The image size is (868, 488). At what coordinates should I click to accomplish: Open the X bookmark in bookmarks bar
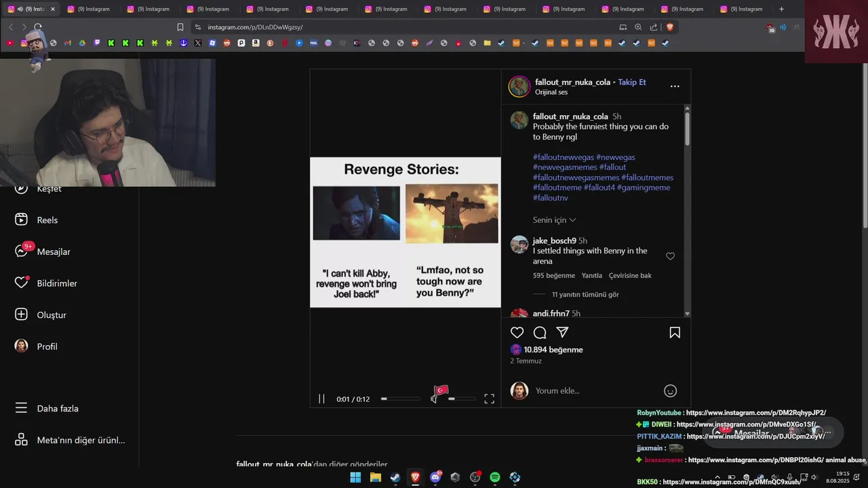198,43
